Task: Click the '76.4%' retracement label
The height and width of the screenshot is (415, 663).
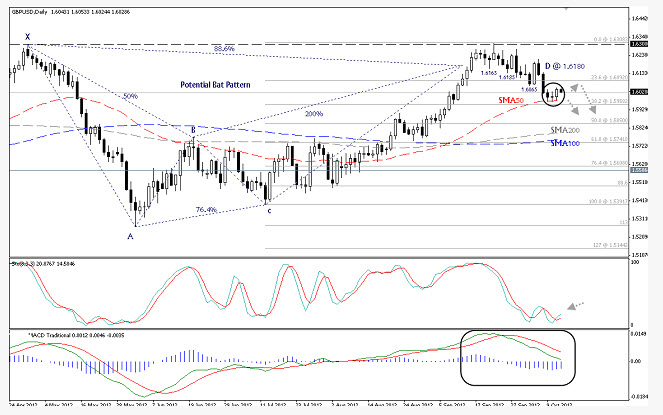Action: click(x=206, y=209)
